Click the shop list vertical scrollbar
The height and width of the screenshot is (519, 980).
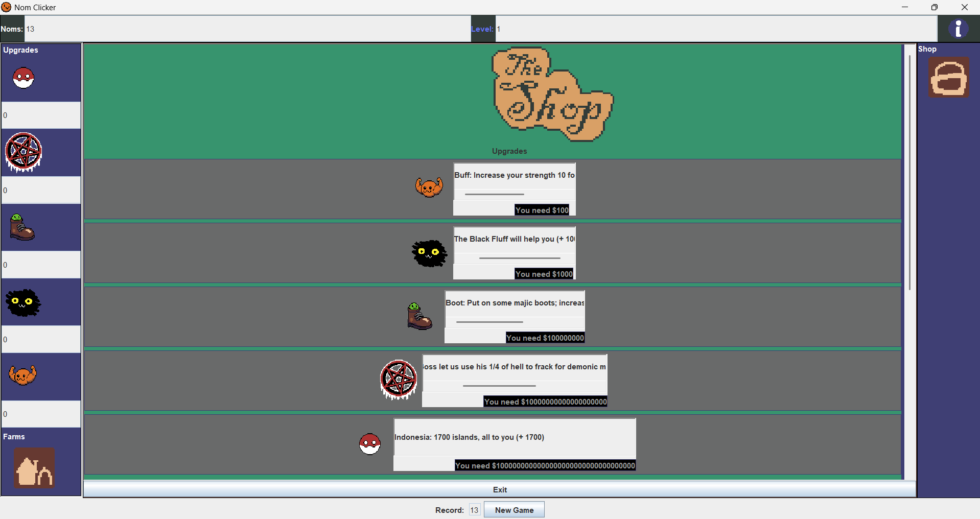click(x=909, y=174)
